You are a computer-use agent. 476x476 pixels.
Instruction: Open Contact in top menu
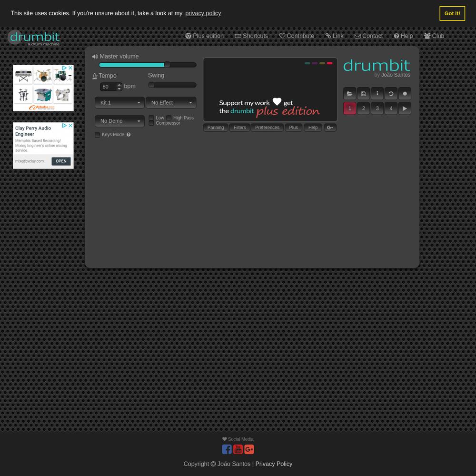[368, 36]
